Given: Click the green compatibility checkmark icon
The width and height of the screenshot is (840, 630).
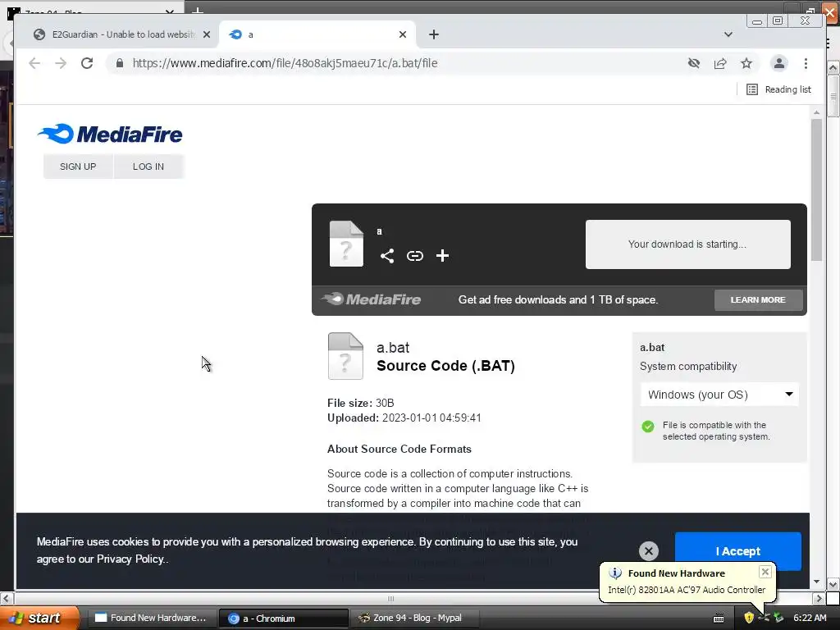Looking at the screenshot, I should 648,427.
